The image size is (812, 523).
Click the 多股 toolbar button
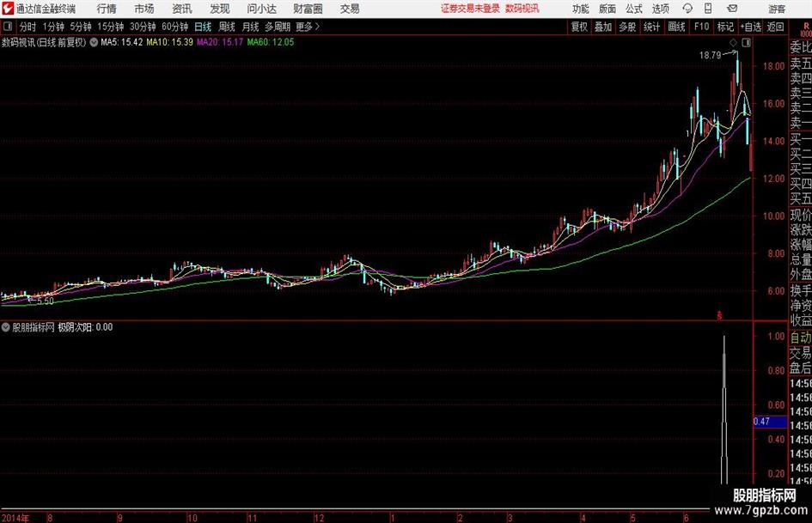627,27
